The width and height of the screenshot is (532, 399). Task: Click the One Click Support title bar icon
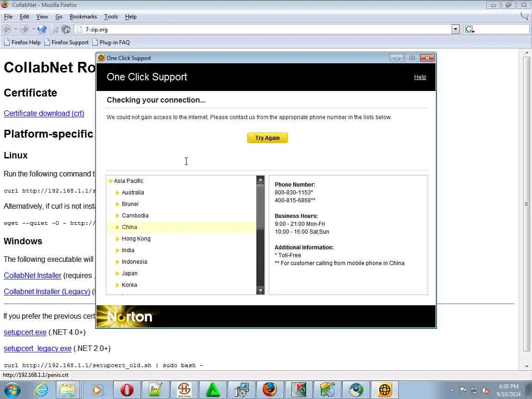[101, 58]
